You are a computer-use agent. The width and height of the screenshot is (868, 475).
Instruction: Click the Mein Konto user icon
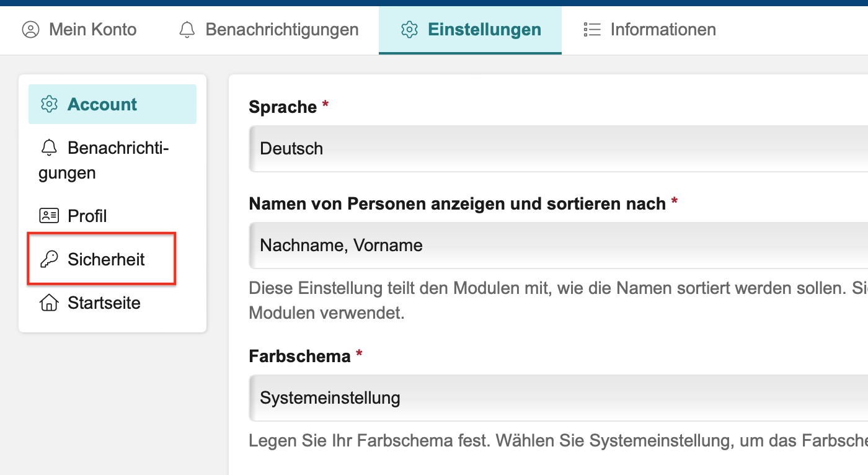[30, 30]
